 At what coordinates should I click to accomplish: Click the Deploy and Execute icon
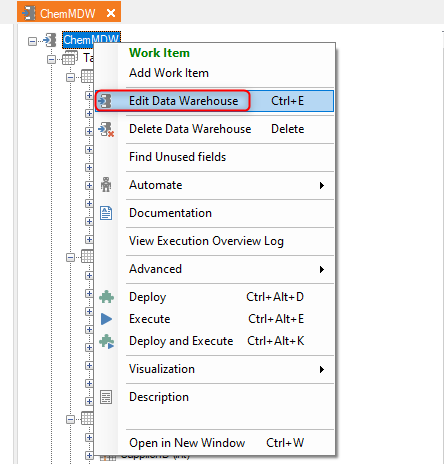(x=107, y=341)
